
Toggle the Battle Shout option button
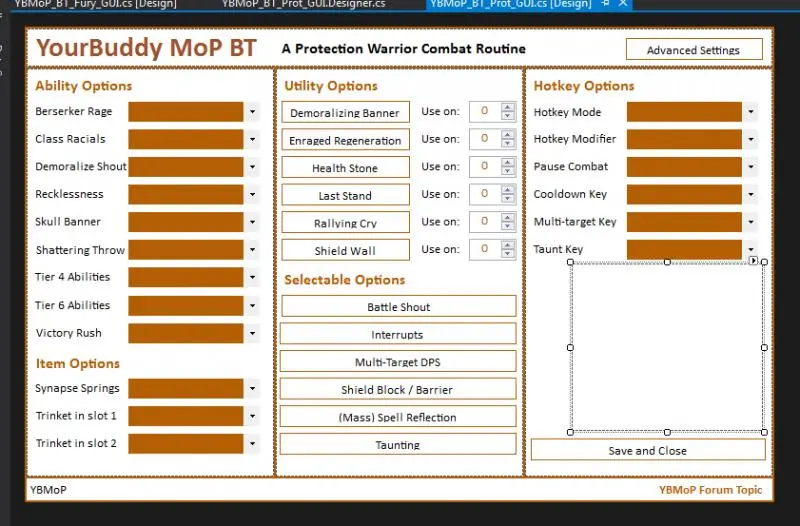tap(398, 306)
